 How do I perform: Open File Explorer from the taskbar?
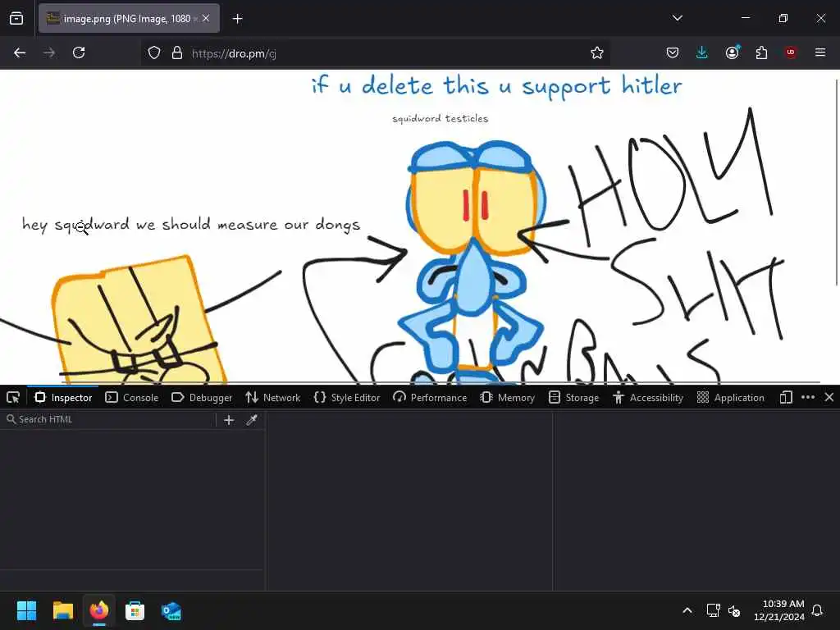62,610
